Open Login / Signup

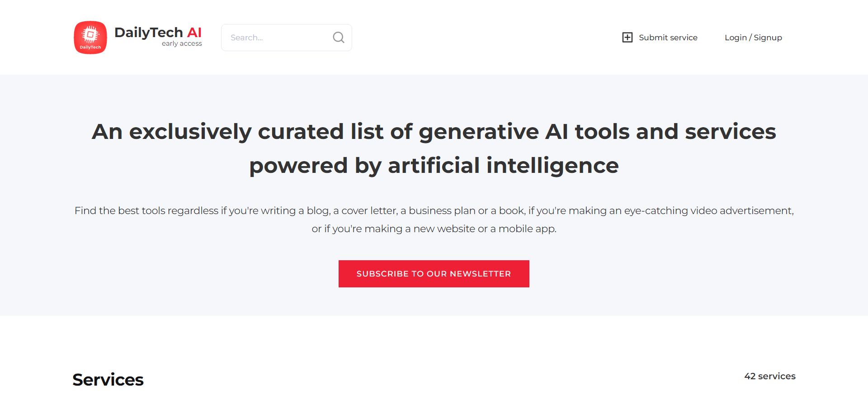pos(753,38)
